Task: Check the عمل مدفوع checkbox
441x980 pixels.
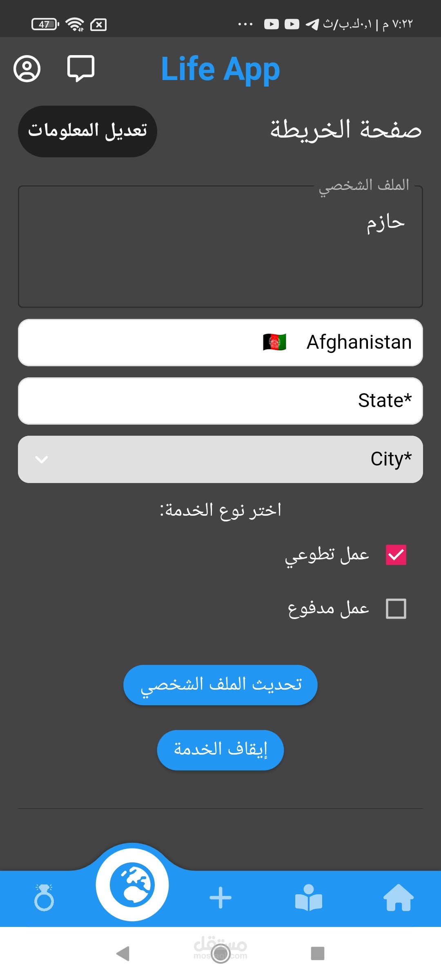Action: [x=396, y=609]
